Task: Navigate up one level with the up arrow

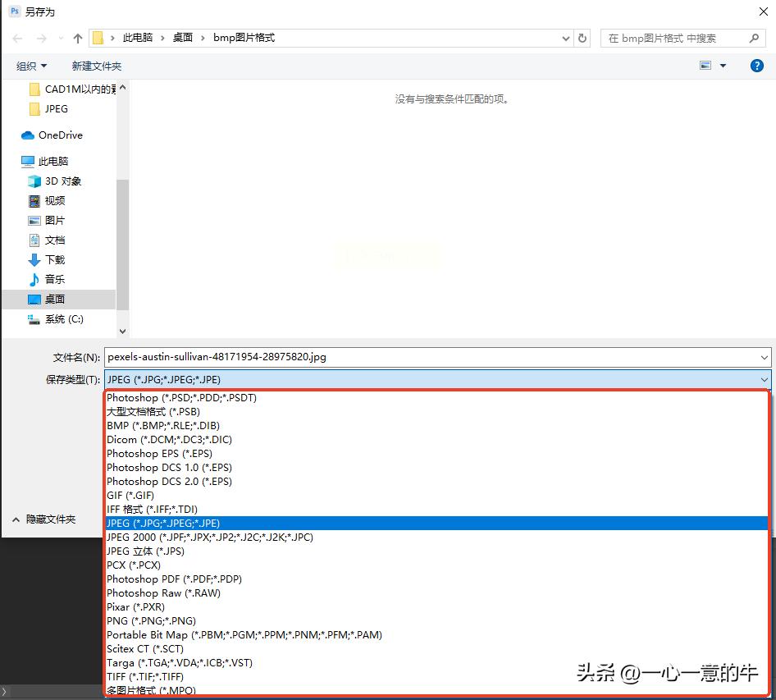Action: pos(77,38)
